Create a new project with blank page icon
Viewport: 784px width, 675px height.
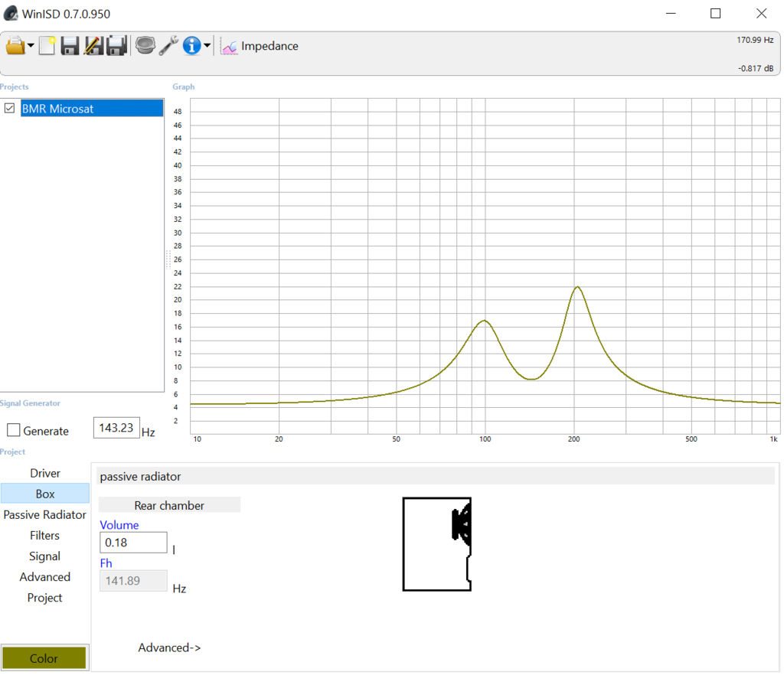[47, 46]
